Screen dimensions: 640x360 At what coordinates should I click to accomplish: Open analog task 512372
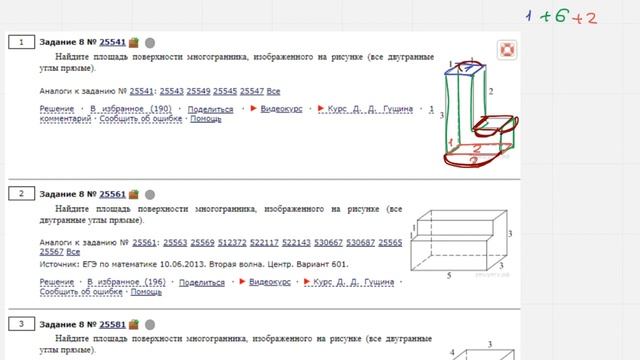[x=232, y=242]
